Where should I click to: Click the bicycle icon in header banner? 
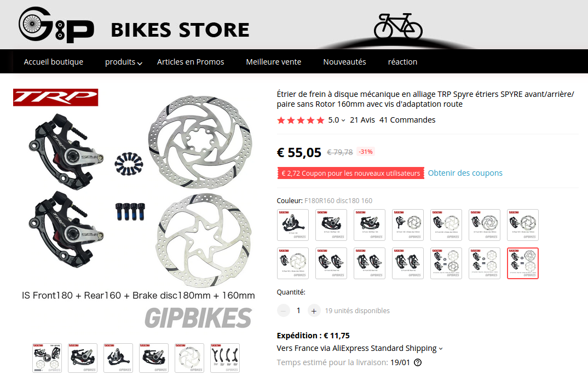pos(398,26)
